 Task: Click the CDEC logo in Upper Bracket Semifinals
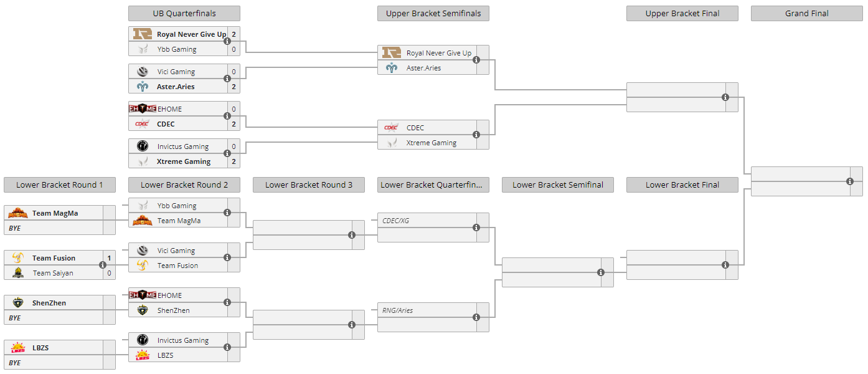[392, 128]
